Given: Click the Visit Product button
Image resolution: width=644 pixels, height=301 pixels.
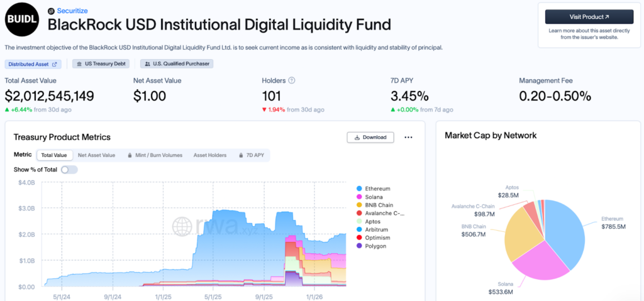Looking at the screenshot, I should (x=589, y=16).
